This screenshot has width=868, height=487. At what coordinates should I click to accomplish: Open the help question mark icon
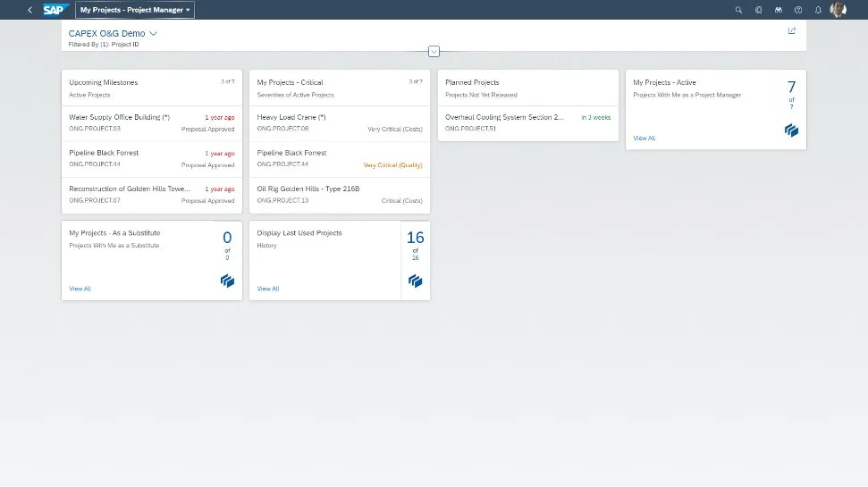coord(798,10)
